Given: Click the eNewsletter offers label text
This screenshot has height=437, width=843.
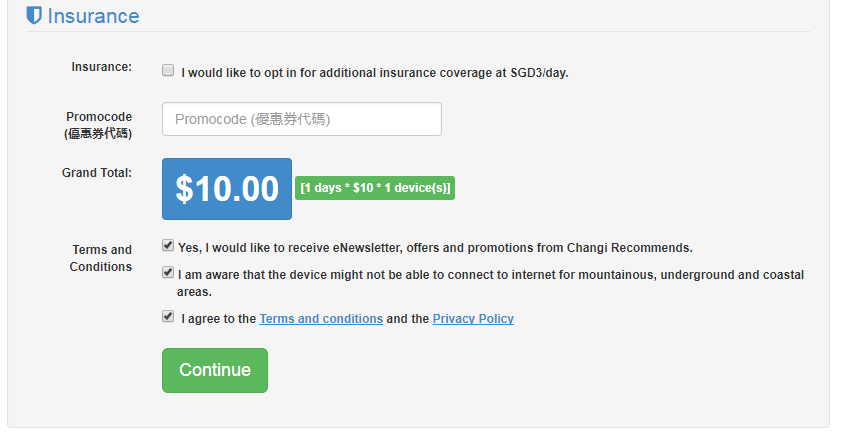Looking at the screenshot, I should pos(435,247).
